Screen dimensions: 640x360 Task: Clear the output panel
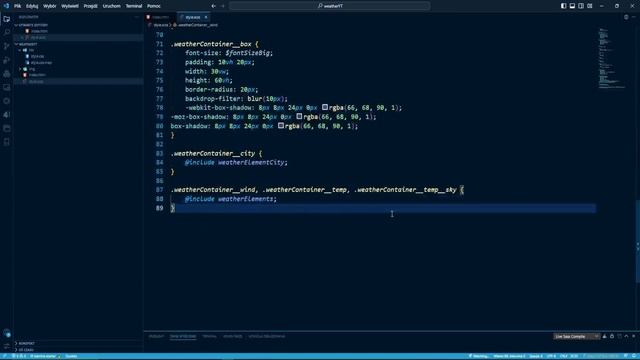(x=604, y=336)
